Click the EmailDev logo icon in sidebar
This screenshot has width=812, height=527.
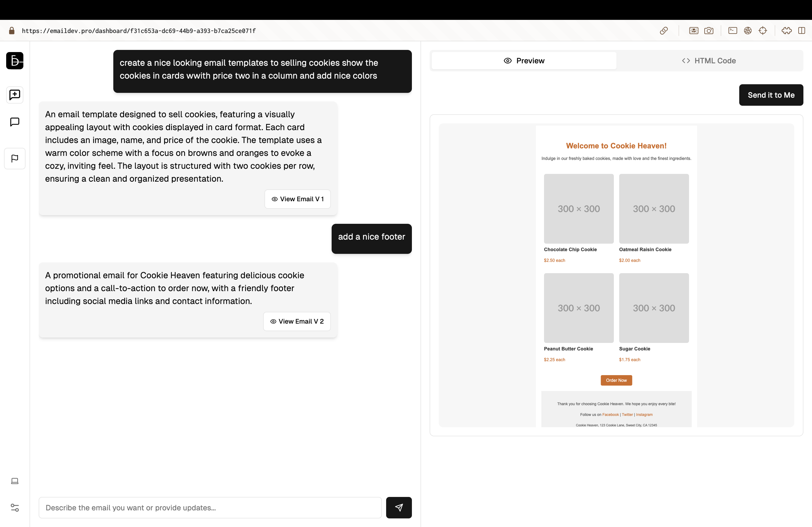15,61
